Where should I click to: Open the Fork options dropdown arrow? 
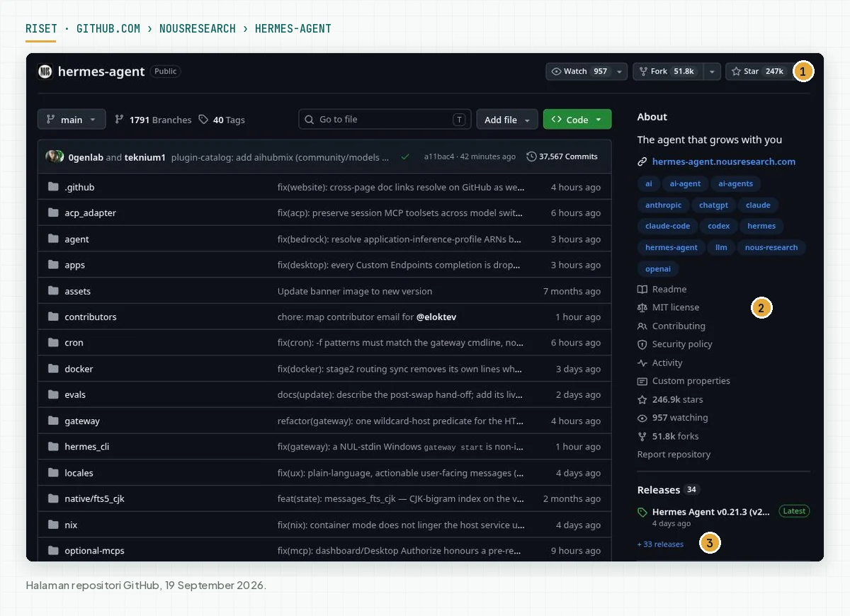point(713,72)
